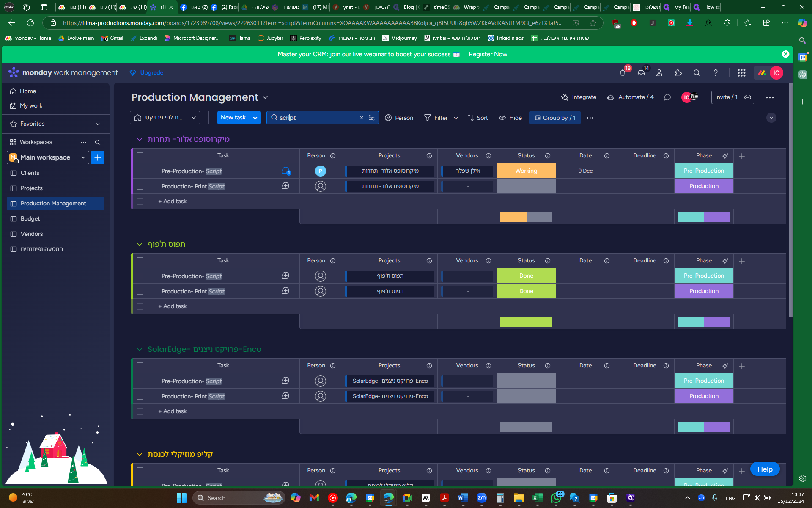Open the New task dropdown arrow
Image resolution: width=812 pixels, height=508 pixels.
click(x=255, y=118)
